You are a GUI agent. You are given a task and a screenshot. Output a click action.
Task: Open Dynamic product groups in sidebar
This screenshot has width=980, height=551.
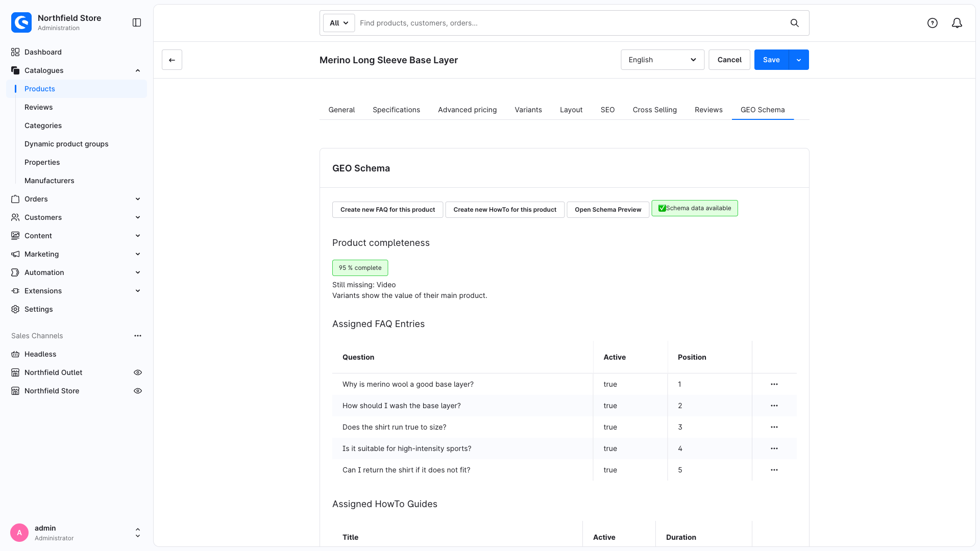click(66, 144)
